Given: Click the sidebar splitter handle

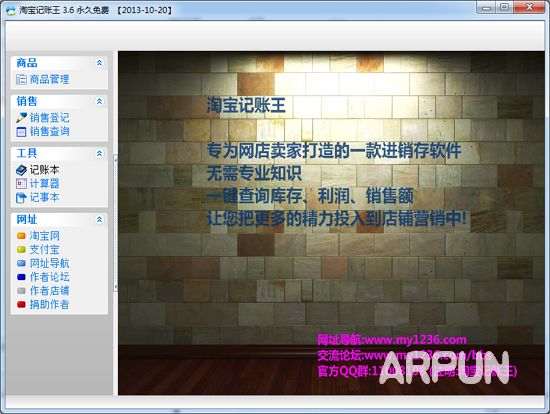Looking at the screenshot, I should click(x=115, y=223).
